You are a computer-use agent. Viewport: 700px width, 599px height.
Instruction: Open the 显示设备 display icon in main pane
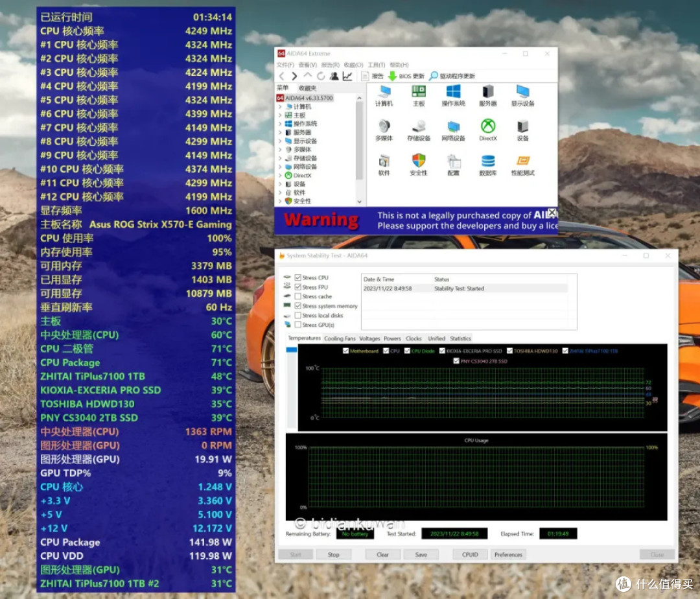[523, 96]
